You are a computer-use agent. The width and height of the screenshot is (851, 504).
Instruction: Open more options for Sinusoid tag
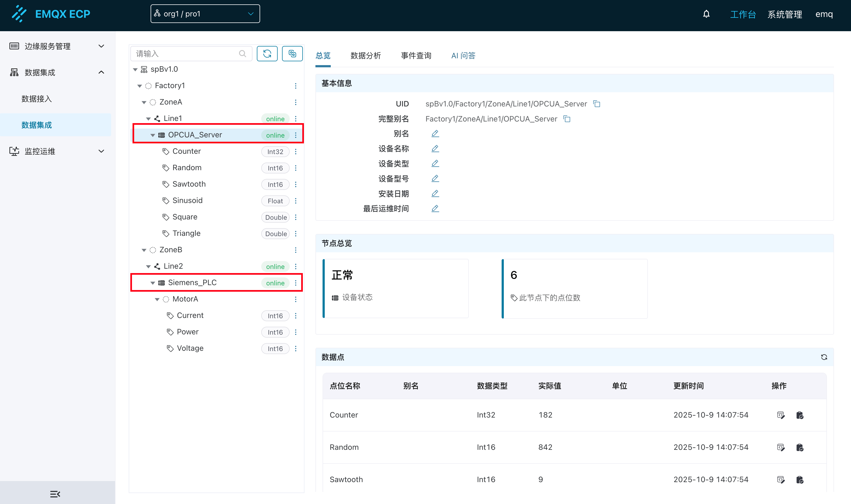(296, 201)
